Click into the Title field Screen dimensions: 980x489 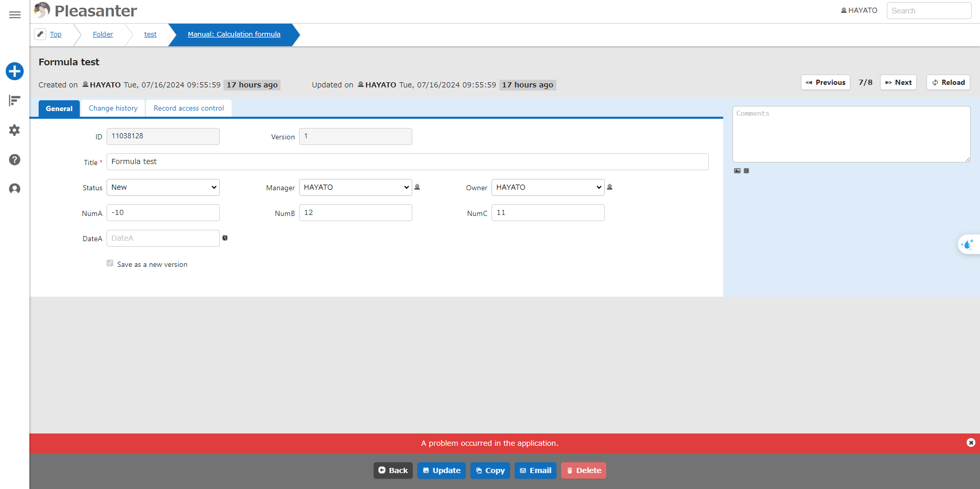pos(408,161)
